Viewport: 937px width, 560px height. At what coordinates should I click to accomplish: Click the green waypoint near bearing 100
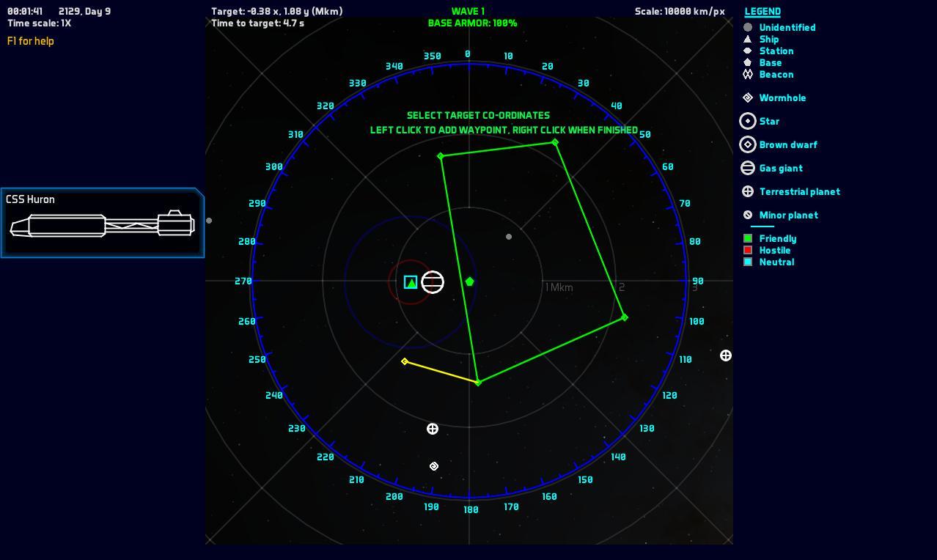pos(625,317)
